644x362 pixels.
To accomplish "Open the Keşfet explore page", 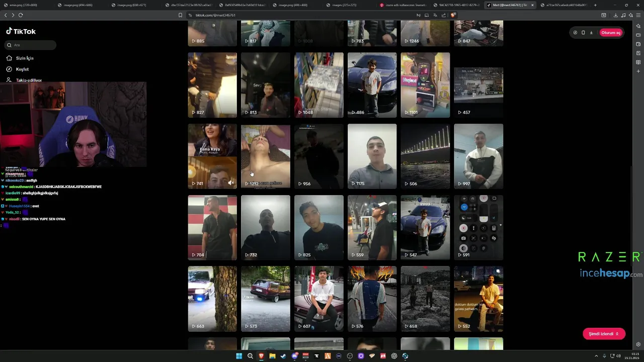I will [x=18, y=69].
